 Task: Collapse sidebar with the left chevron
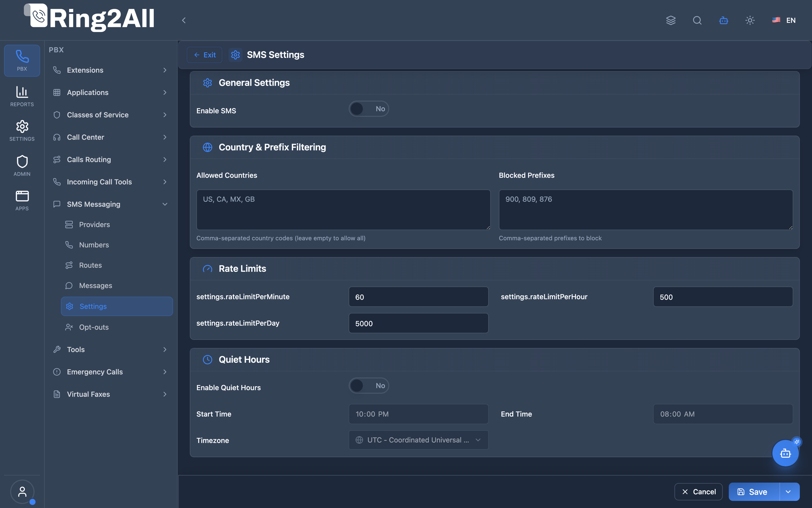[183, 20]
